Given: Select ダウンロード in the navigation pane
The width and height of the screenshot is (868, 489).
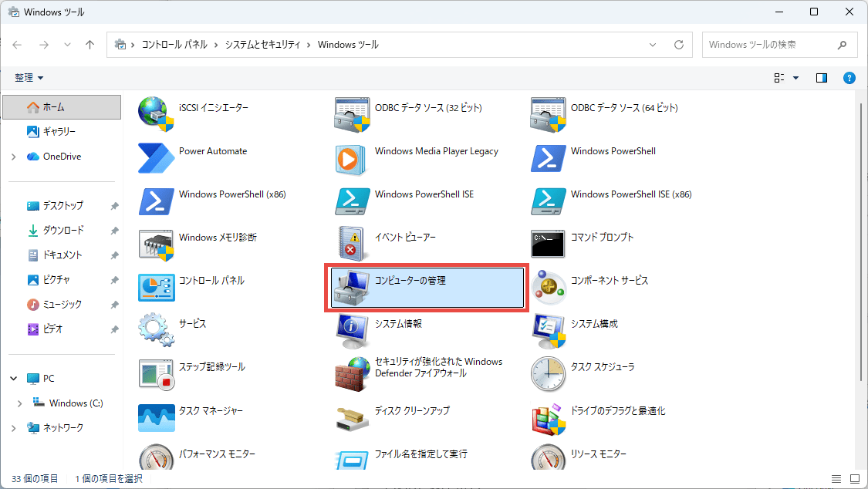Looking at the screenshot, I should [x=63, y=231].
